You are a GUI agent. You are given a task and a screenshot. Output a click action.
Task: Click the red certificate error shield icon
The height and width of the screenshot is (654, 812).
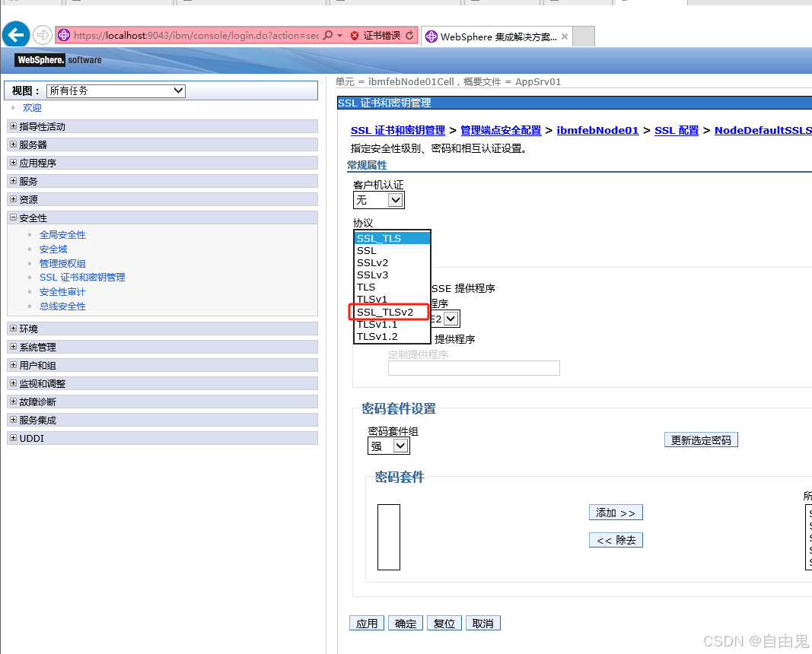coord(355,35)
